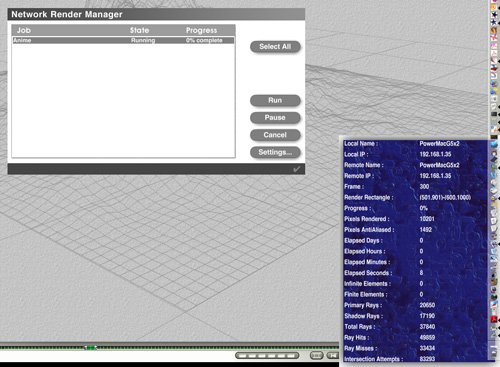Click the Progress column header
This screenshot has width=500, height=367.
tap(201, 30)
